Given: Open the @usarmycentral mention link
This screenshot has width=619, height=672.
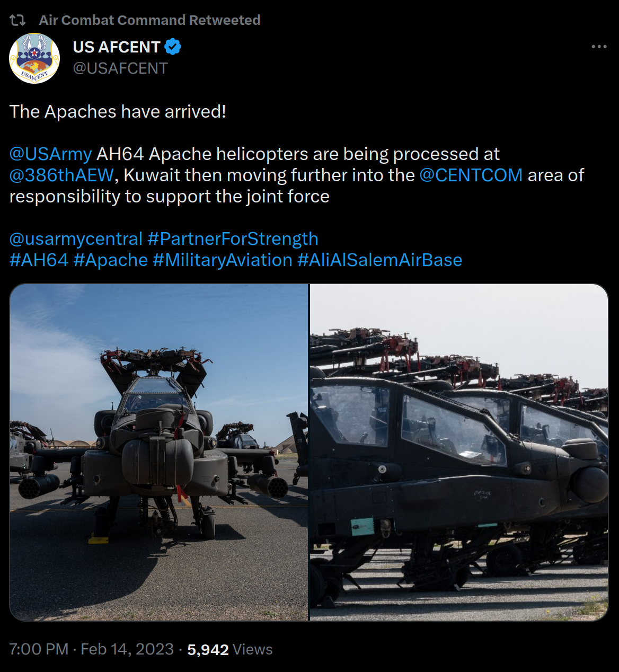Looking at the screenshot, I should click(x=76, y=238).
